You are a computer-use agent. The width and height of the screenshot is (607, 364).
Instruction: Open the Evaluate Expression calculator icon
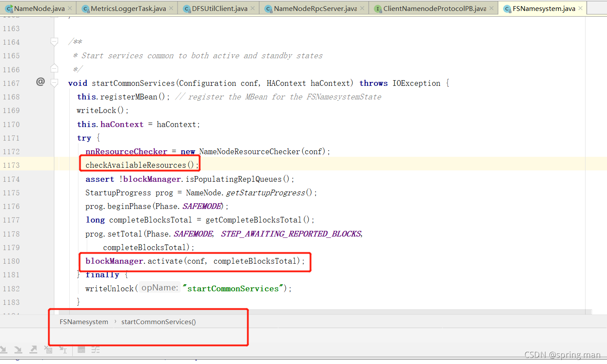[81, 350]
